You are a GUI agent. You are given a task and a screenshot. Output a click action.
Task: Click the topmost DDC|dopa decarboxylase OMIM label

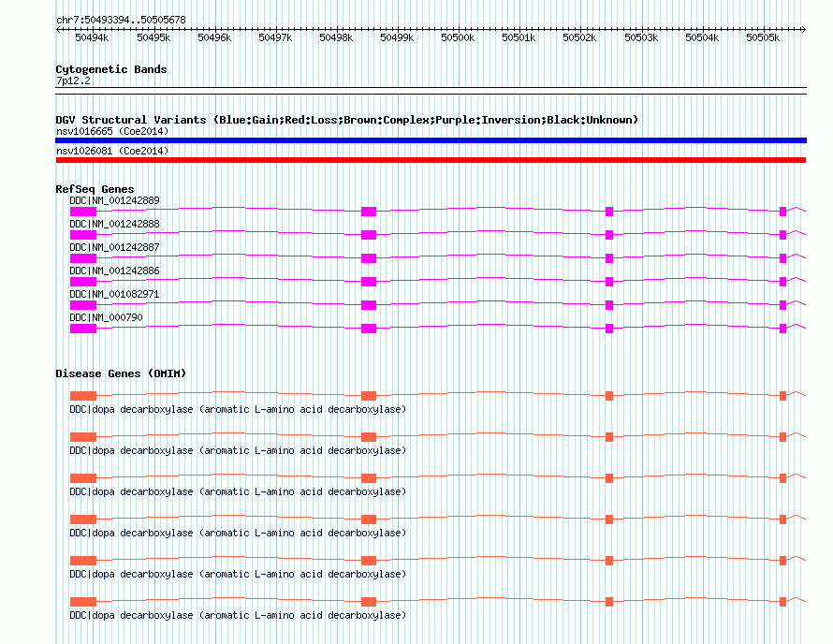coord(238,410)
